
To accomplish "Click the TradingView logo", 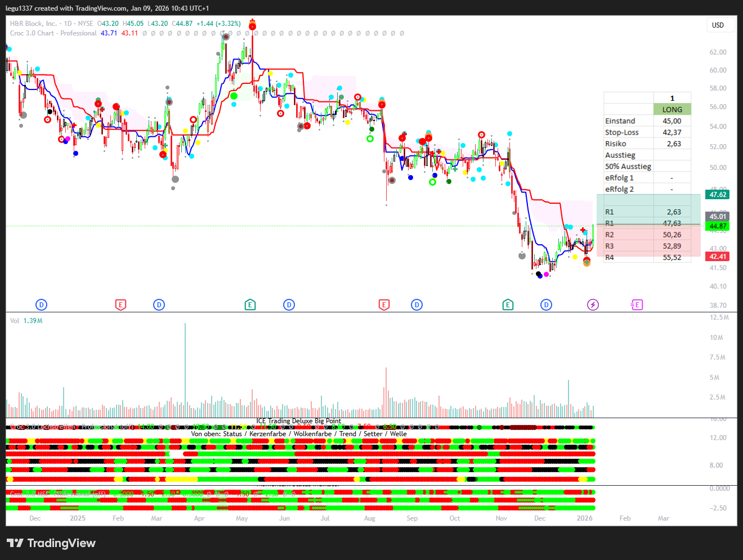I will pyautogui.click(x=51, y=543).
